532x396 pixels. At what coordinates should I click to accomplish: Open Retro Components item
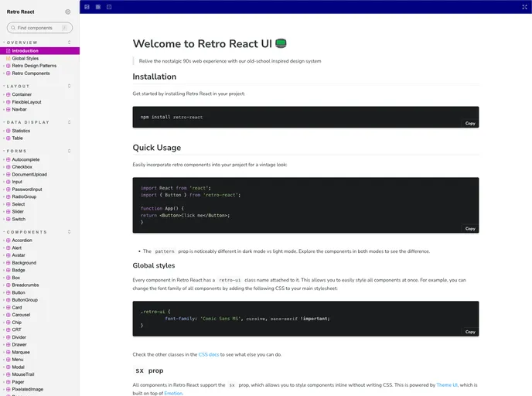(x=30, y=73)
